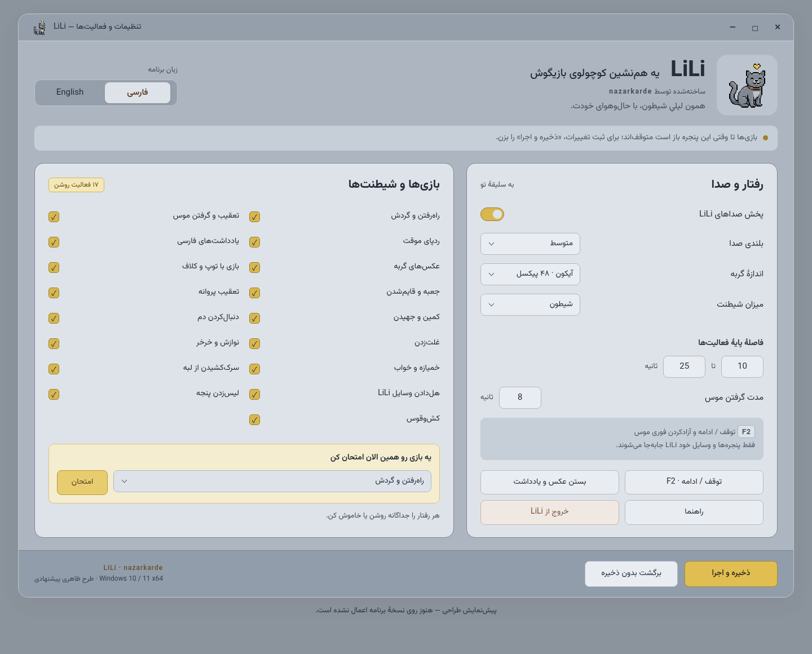Uncheck غلت‌زدن checkbox
This screenshot has height=654, width=812.
(x=255, y=344)
